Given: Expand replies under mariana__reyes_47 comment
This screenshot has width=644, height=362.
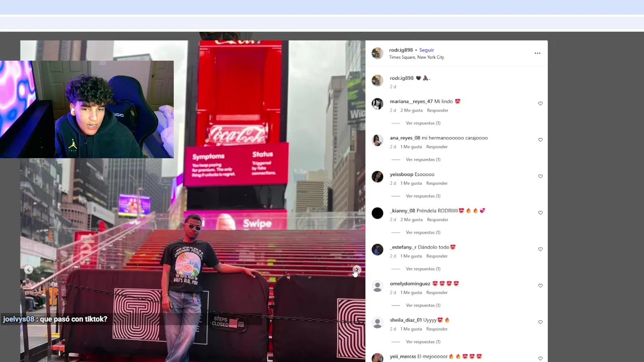Looking at the screenshot, I should (423, 123).
